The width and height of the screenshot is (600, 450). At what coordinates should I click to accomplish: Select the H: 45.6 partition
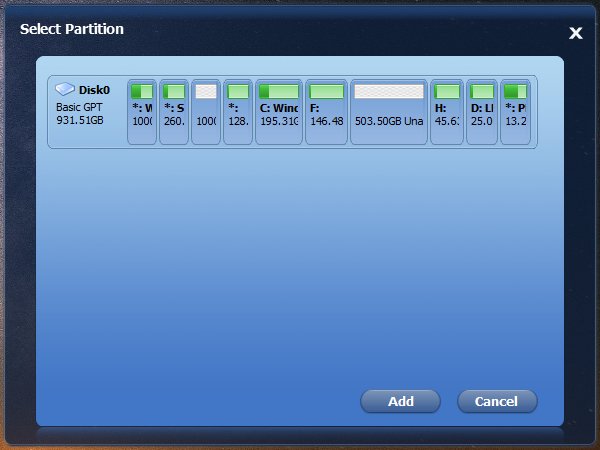coord(447,112)
